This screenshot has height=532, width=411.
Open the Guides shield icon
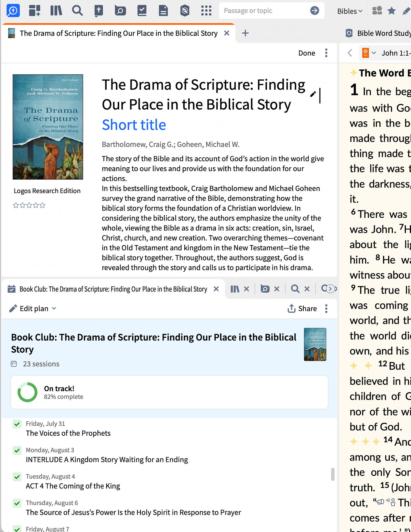pyautogui.click(x=185, y=11)
